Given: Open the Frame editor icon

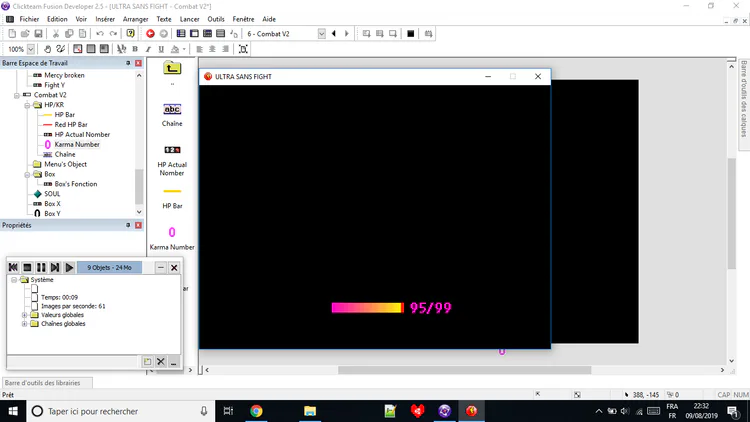Looking at the screenshot, I should click(x=194, y=33).
